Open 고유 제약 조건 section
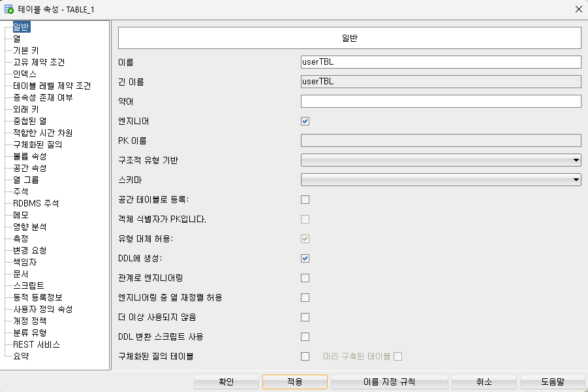Image resolution: width=588 pixels, height=392 pixels. pyautogui.click(x=39, y=62)
